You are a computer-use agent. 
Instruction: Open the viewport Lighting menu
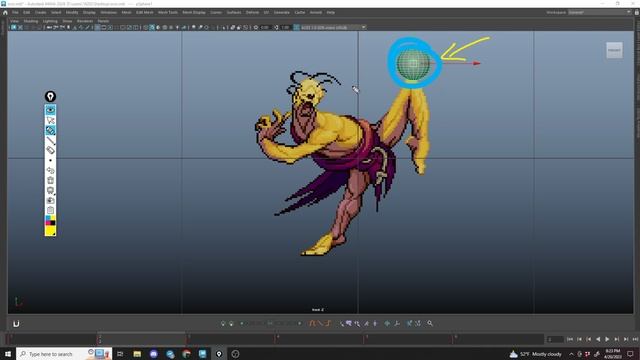tap(50, 21)
